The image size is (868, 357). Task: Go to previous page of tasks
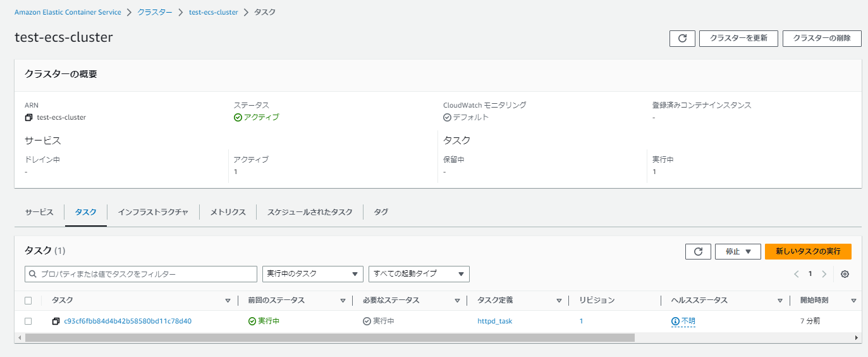(797, 274)
